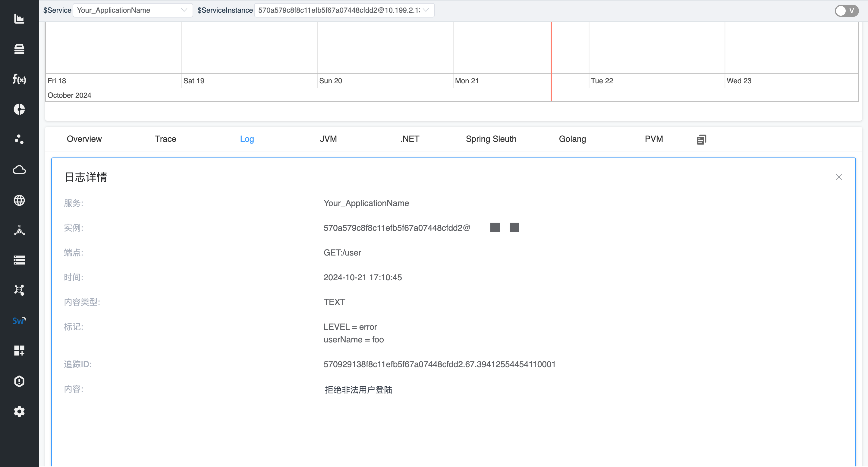Switch to the Trace tab

[165, 138]
